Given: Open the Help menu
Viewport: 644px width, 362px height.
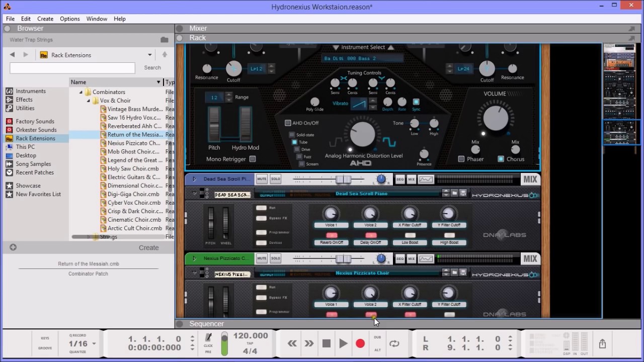Looking at the screenshot, I should point(120,19).
